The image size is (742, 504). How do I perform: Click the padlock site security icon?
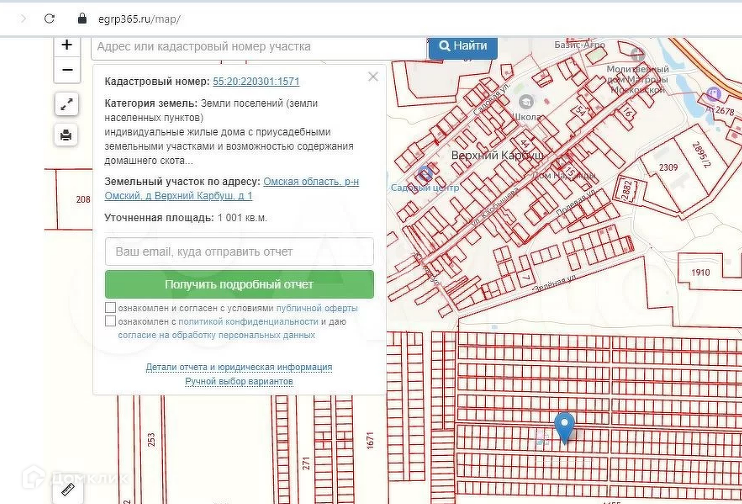pos(83,19)
